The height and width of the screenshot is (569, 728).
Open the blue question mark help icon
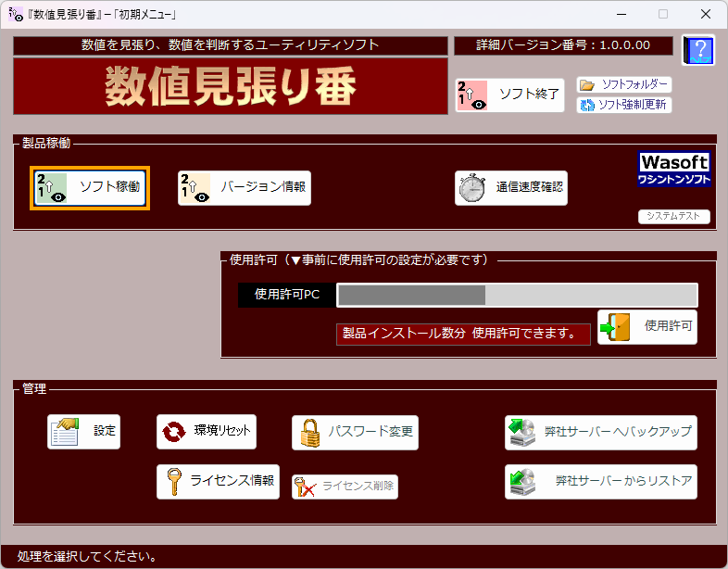tap(698, 50)
